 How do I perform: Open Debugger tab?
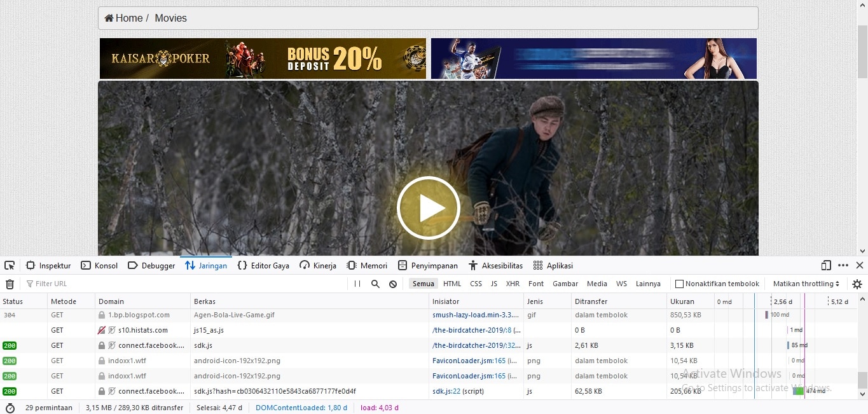[151, 266]
